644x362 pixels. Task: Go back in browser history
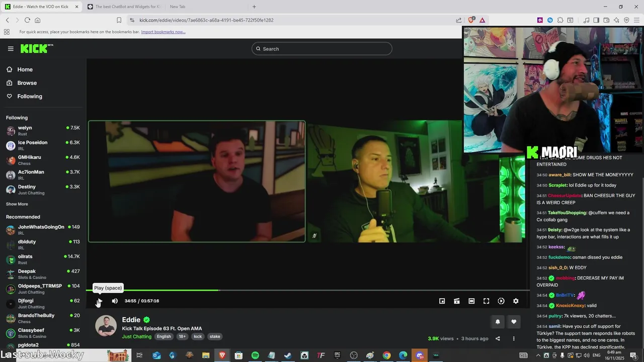point(8,20)
